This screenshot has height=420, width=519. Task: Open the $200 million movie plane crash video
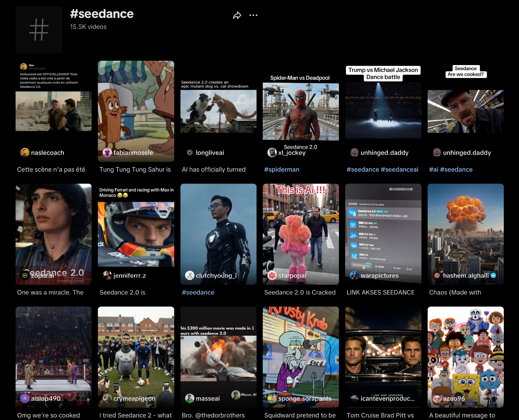tap(218, 357)
